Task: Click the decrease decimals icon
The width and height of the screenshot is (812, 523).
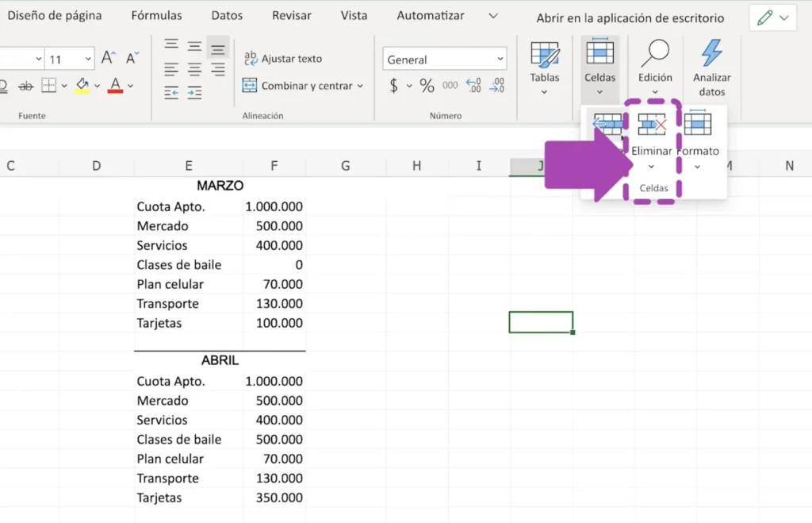Action: pyautogui.click(x=497, y=86)
